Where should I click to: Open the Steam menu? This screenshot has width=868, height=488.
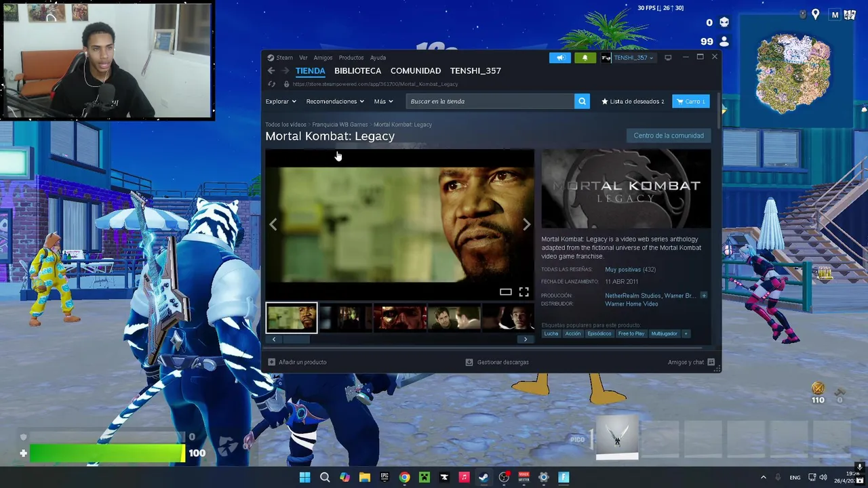coord(280,58)
